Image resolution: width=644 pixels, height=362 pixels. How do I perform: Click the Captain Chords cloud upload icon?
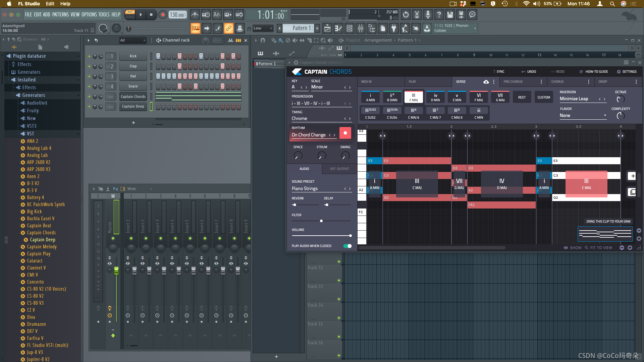coord(486,82)
